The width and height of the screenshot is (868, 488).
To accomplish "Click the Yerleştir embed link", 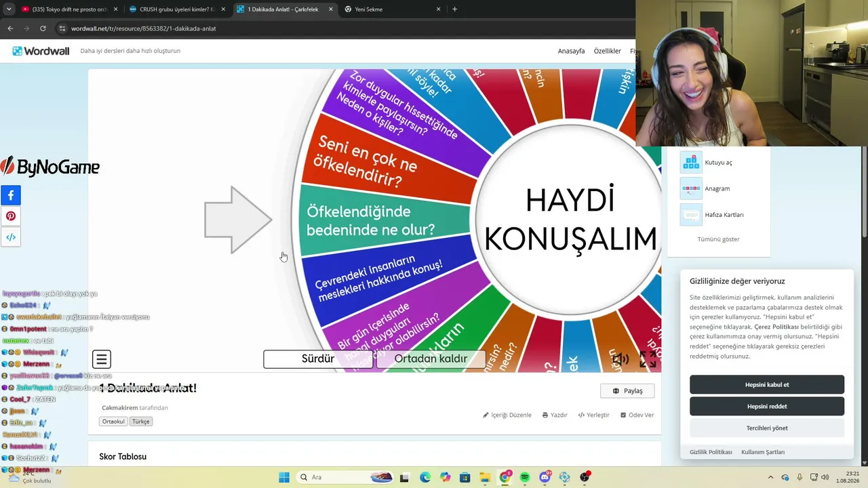I will pos(593,415).
